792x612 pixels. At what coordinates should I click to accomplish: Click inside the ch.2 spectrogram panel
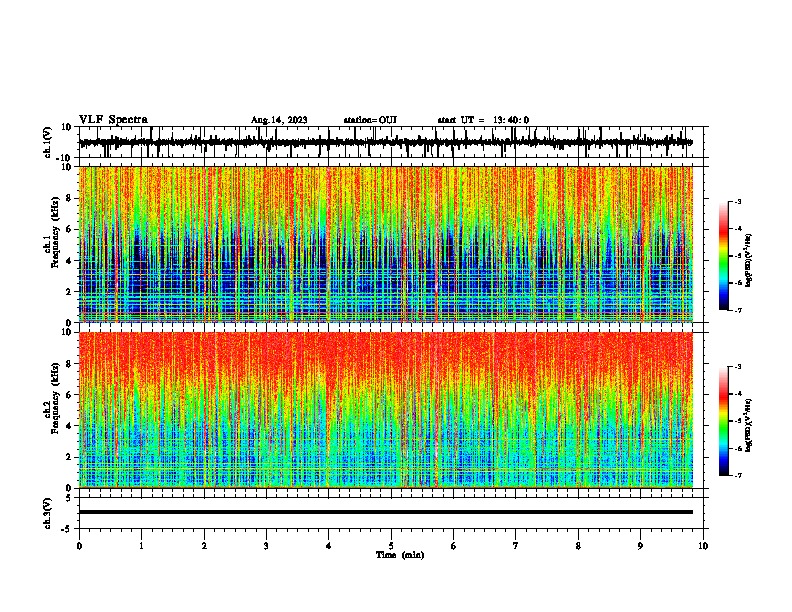coord(386,410)
